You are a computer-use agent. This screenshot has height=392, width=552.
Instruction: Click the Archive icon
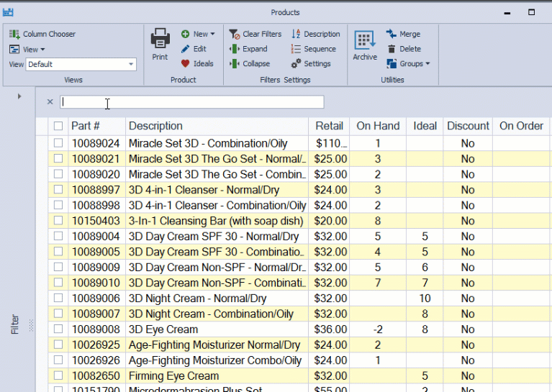(365, 40)
